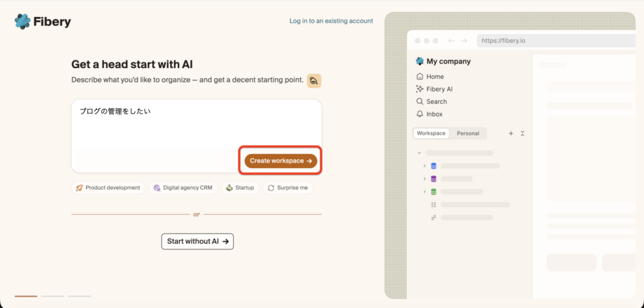644x308 pixels.
Task: Click the green database icon
Action: click(x=433, y=191)
